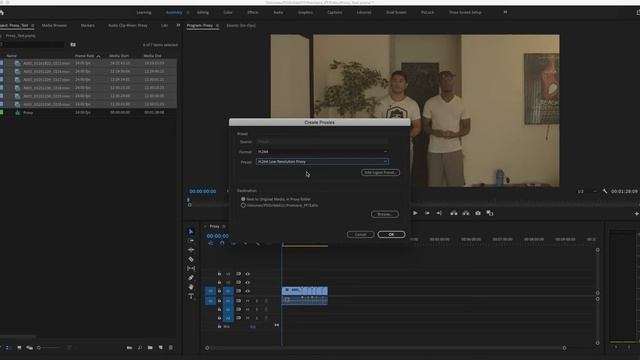The height and width of the screenshot is (360, 640).
Task: Open the Preset Low Resolution Proxy dropdown
Action: (322, 162)
